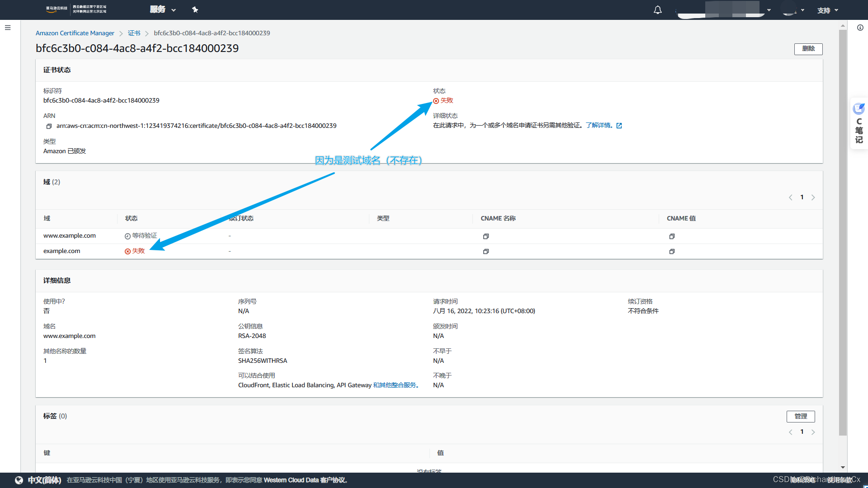Click scrollbar down arrow
Screen dimensions: 868x488
point(843,468)
